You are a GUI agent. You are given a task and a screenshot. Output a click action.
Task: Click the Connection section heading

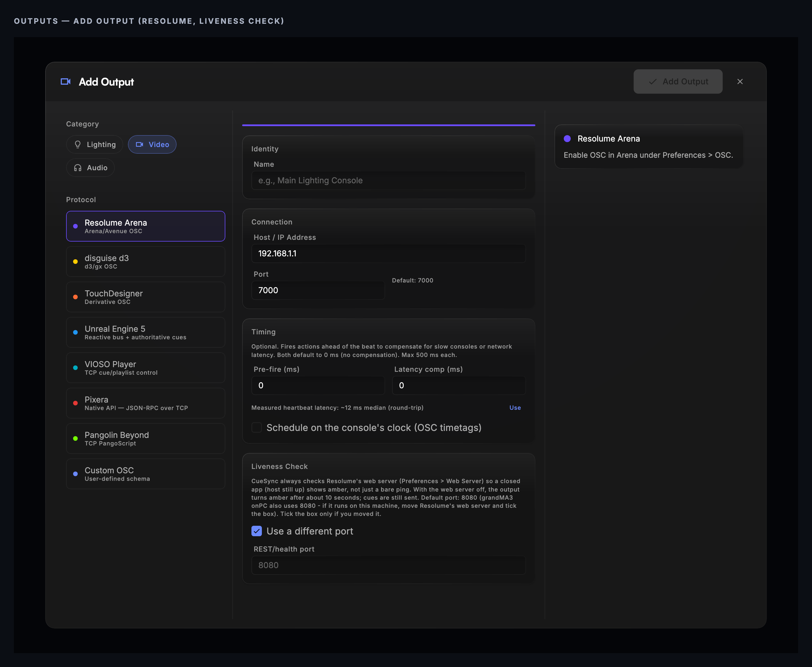click(271, 222)
